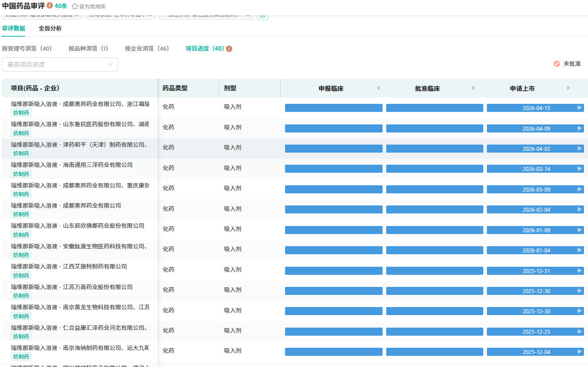Viewport: 588px width, 367px height.
Task: Click the star icon to set as 常用库
Action: pos(75,7)
